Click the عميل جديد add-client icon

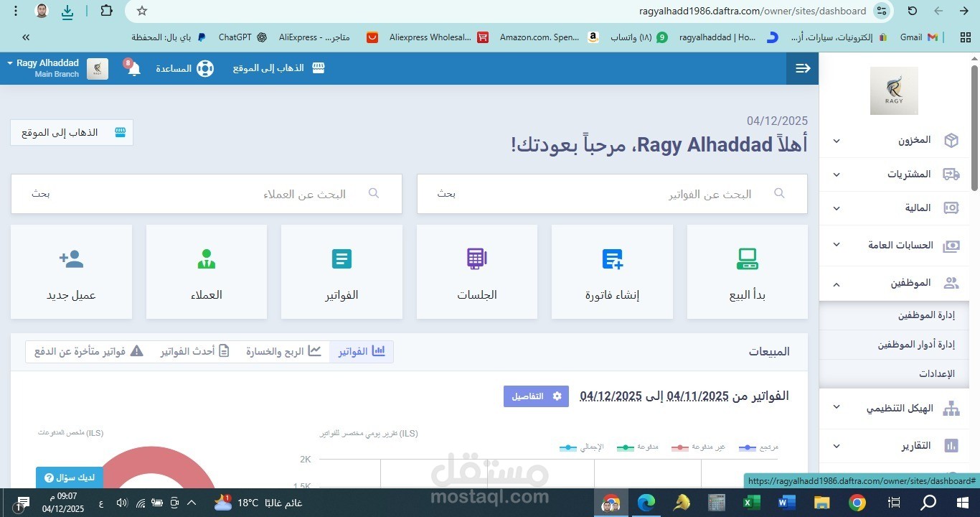coord(71,259)
